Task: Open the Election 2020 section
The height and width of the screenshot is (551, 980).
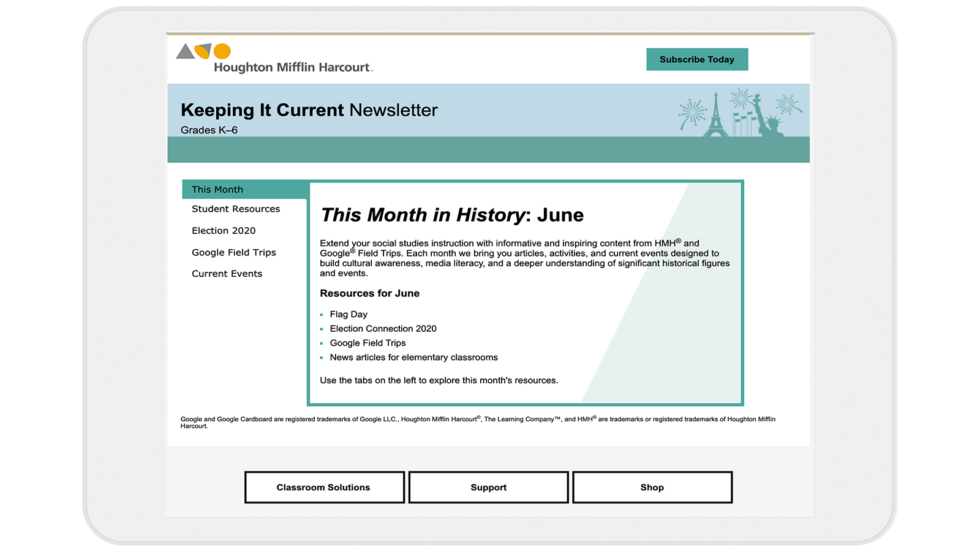Action: click(x=224, y=231)
